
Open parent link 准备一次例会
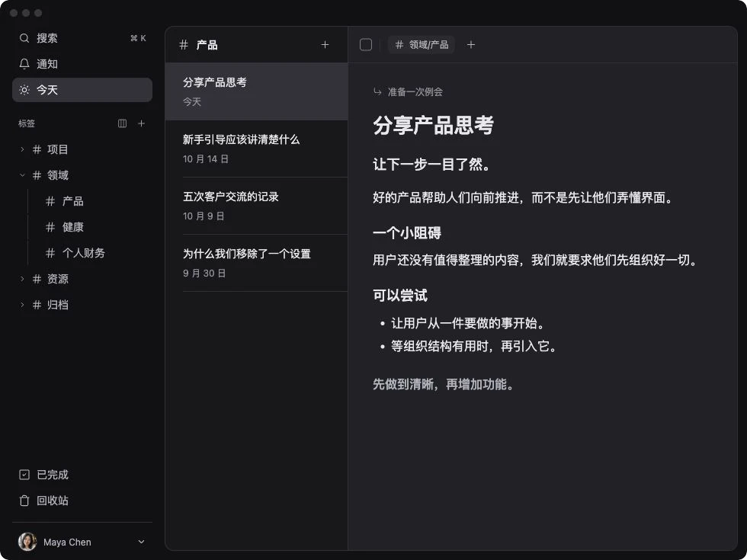[x=415, y=91]
